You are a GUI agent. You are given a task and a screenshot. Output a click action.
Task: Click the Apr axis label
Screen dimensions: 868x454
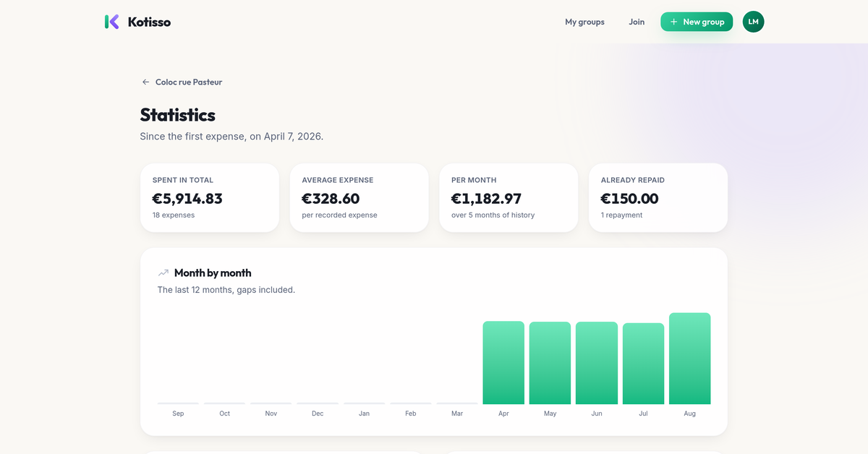click(503, 414)
